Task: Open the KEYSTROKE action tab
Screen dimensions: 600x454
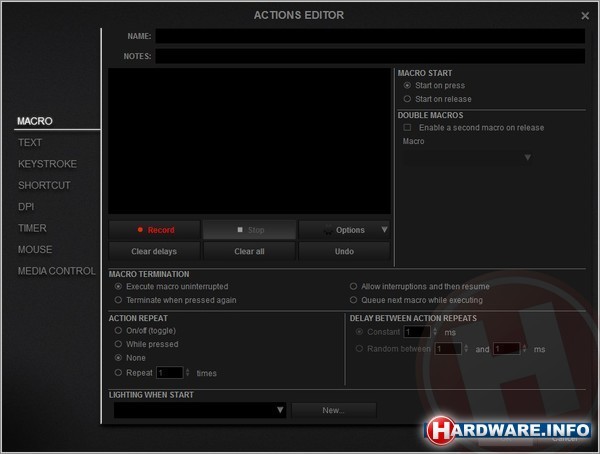Action: tap(47, 164)
